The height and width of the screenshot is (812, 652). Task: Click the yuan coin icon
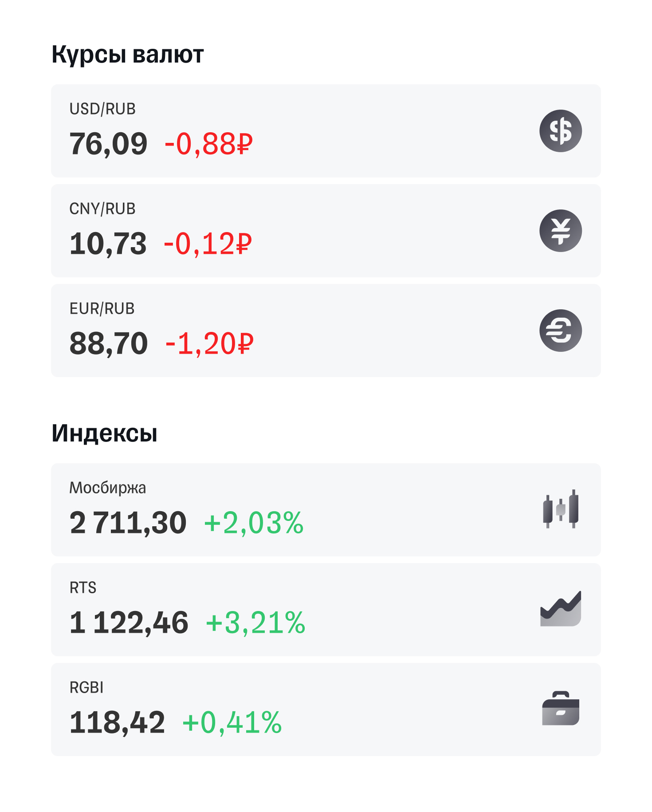560,231
